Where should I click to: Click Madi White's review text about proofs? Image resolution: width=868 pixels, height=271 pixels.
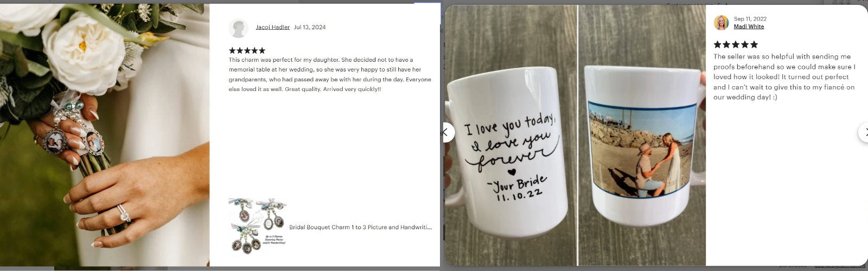coord(784,77)
